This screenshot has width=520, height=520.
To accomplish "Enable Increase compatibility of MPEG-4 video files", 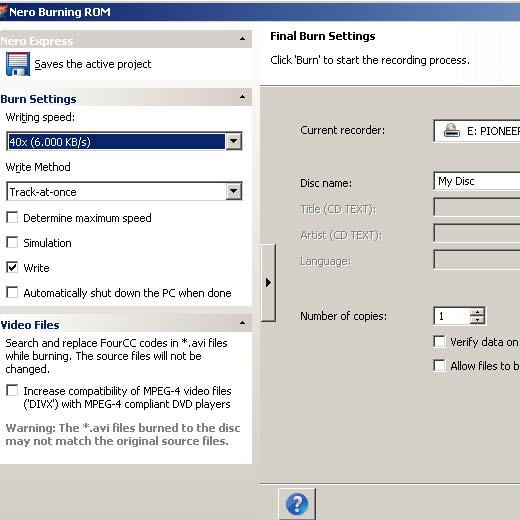I will click(x=12, y=390).
